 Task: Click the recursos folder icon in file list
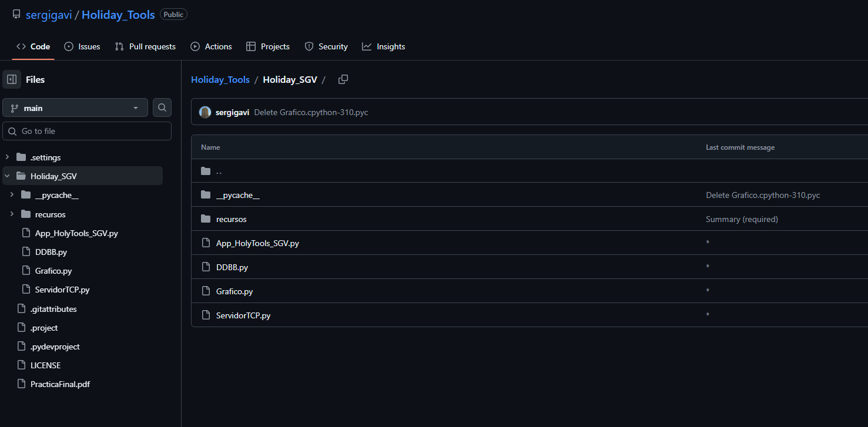pyautogui.click(x=206, y=219)
